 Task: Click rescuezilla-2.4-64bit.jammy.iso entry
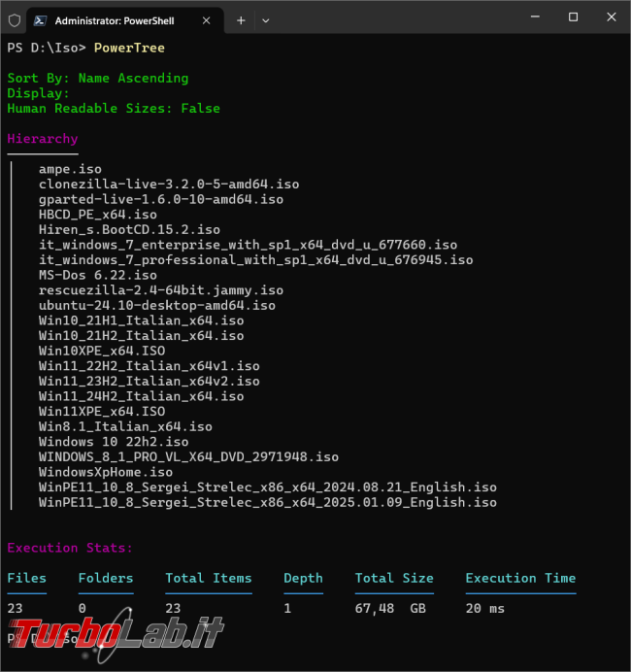click(x=161, y=290)
